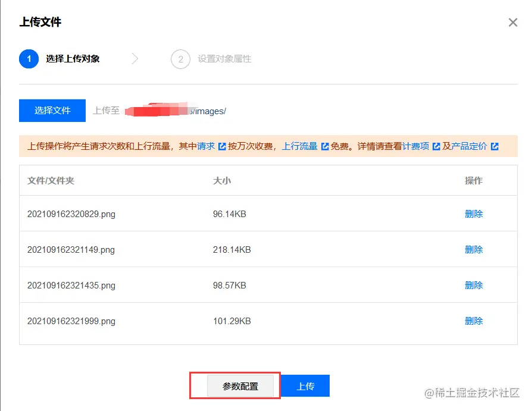Select step 2 circle 设置对象属性

pyautogui.click(x=180, y=59)
